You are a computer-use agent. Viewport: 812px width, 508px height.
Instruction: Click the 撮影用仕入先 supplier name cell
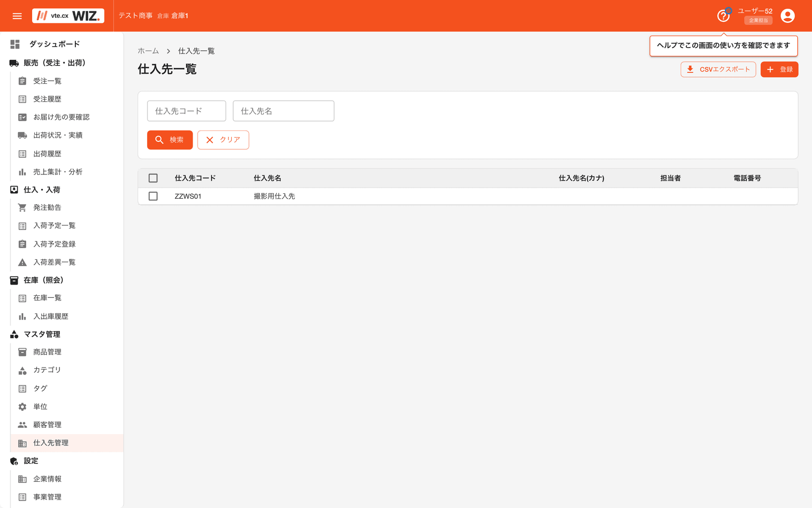pos(274,196)
